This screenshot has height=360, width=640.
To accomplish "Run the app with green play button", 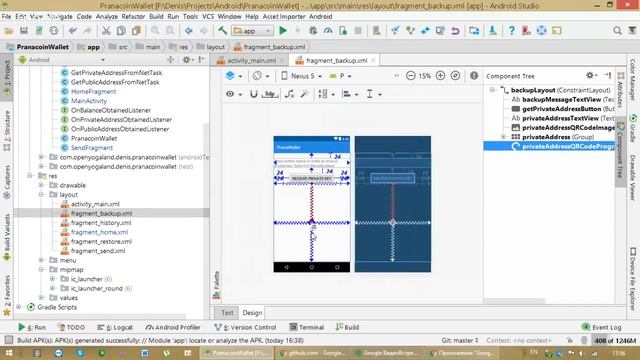I will click(x=282, y=31).
